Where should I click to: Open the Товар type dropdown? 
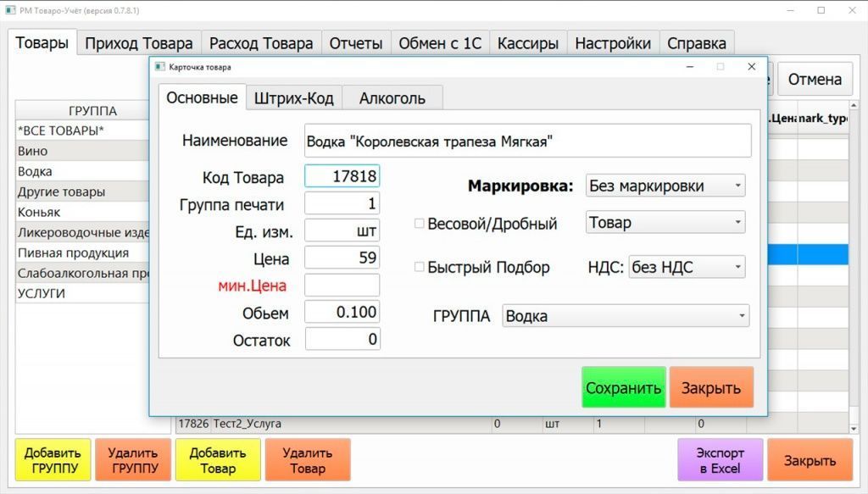coord(665,222)
